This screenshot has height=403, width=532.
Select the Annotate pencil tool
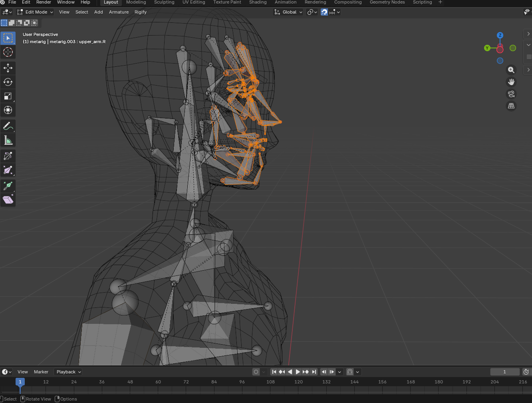[x=8, y=126]
